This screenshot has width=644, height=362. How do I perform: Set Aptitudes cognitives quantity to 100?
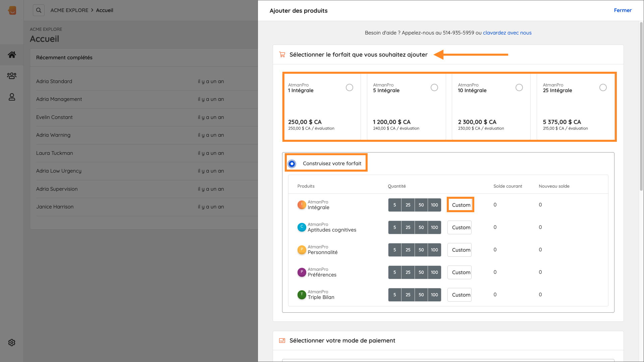(x=435, y=227)
